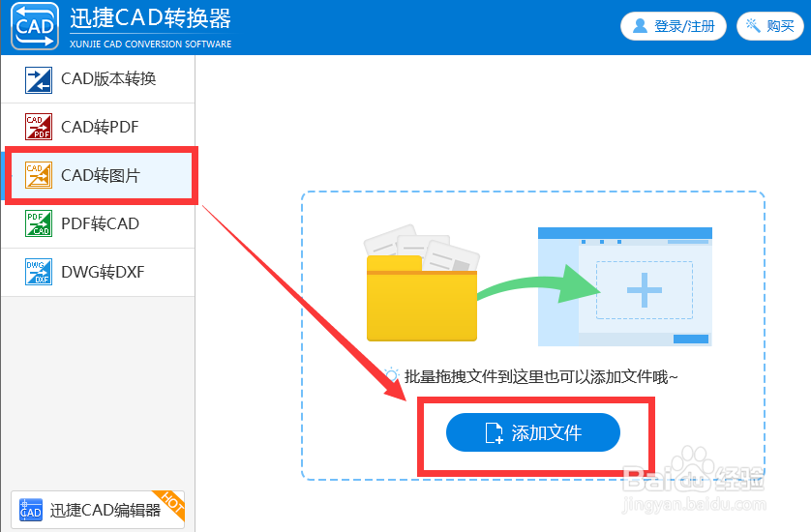Click the CAD版本转换 icon in the sidebar

(39, 80)
